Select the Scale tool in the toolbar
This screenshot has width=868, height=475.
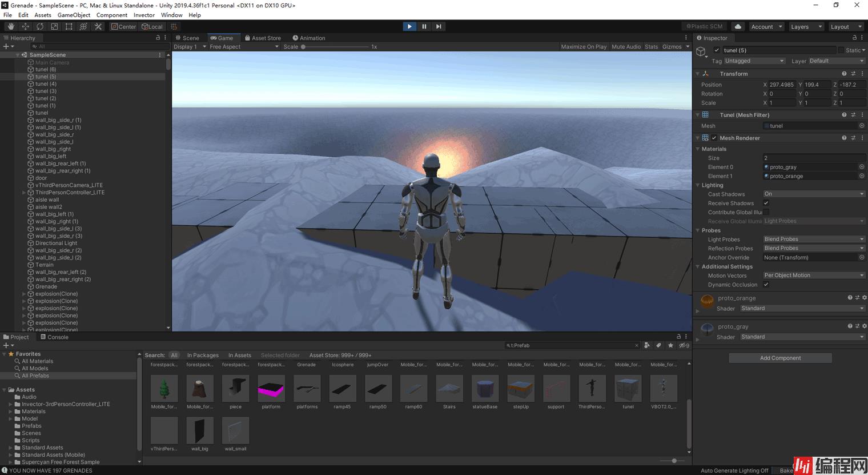[x=54, y=26]
